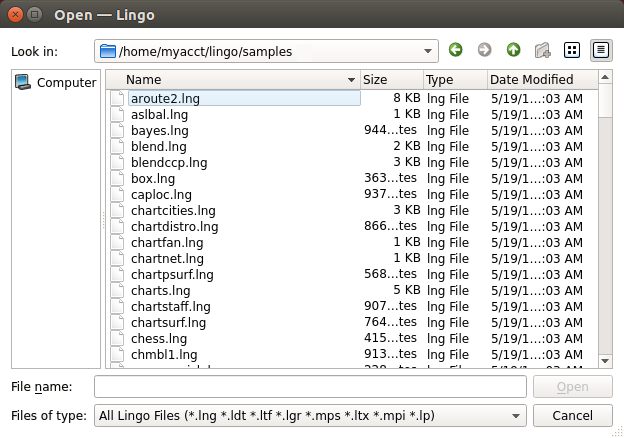Click the 5 KB size of charts.lng
Image resolution: width=624 pixels, height=438 pixels.
pyautogui.click(x=407, y=290)
